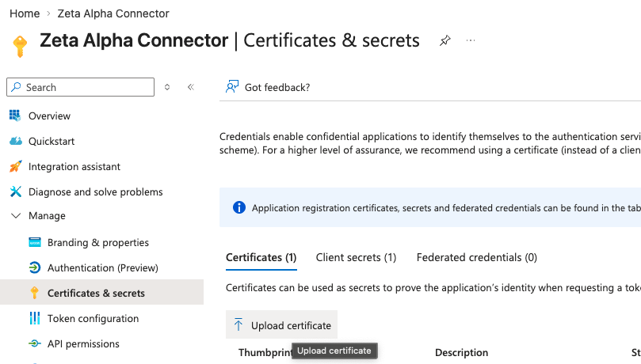Open the more options ellipsis in the title bar
This screenshot has width=641, height=364.
471,40
